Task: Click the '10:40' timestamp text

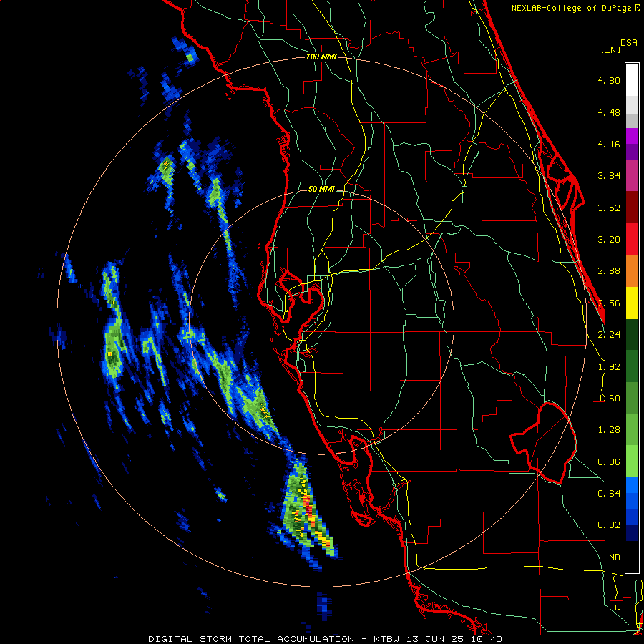Action: (x=487, y=639)
